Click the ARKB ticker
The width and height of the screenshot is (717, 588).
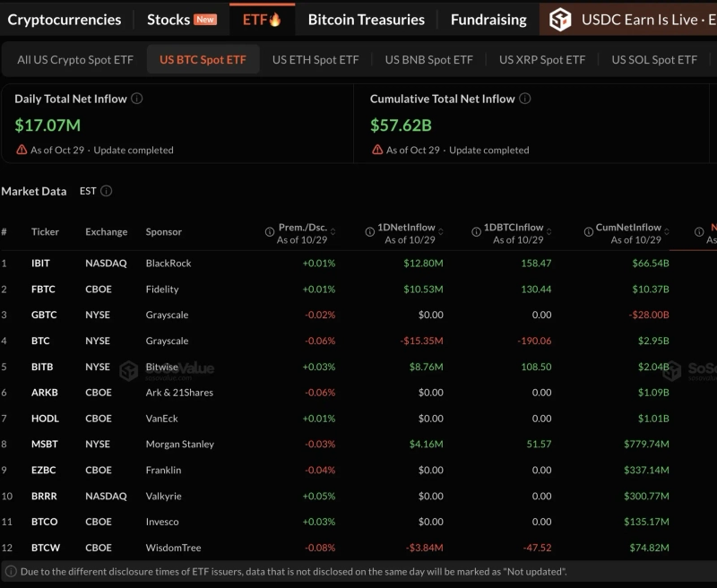pos(44,393)
